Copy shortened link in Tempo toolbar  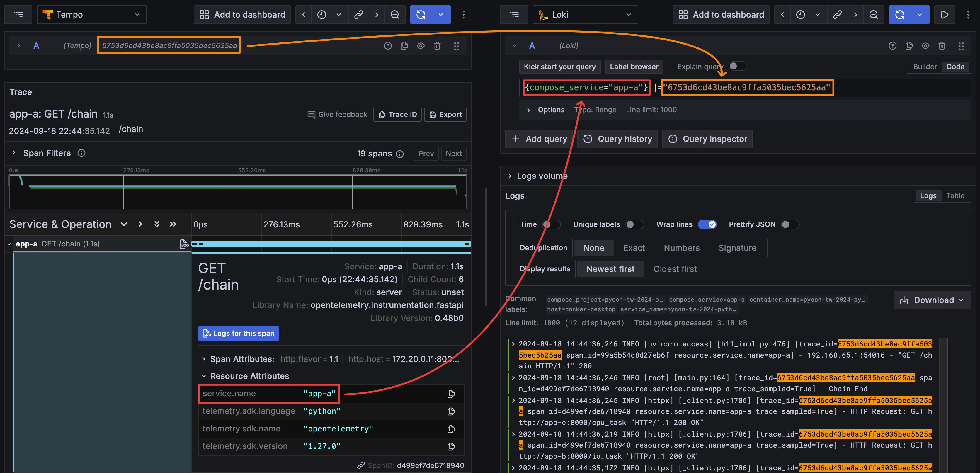pos(358,15)
